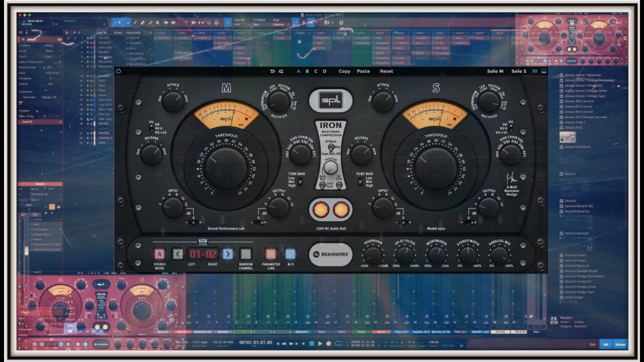This screenshot has width=644, height=362.
Task: Toggle the Auto Byp switch
Action: (323, 185)
